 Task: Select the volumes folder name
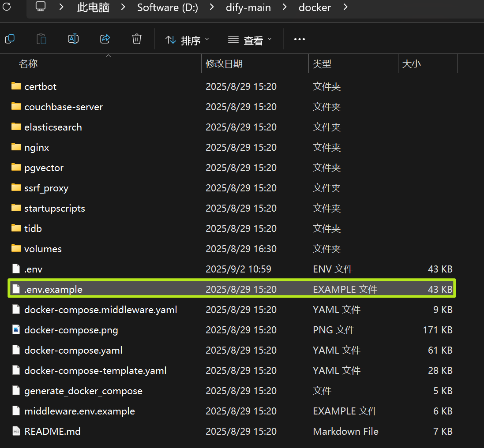click(x=43, y=249)
